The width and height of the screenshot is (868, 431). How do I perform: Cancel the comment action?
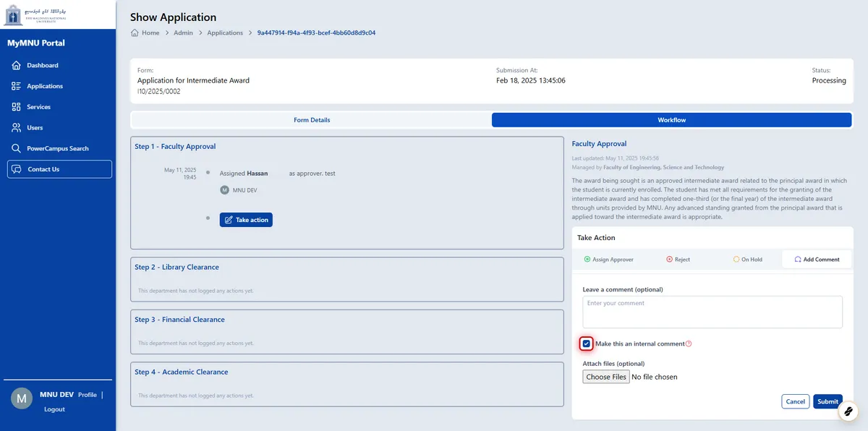tap(795, 401)
